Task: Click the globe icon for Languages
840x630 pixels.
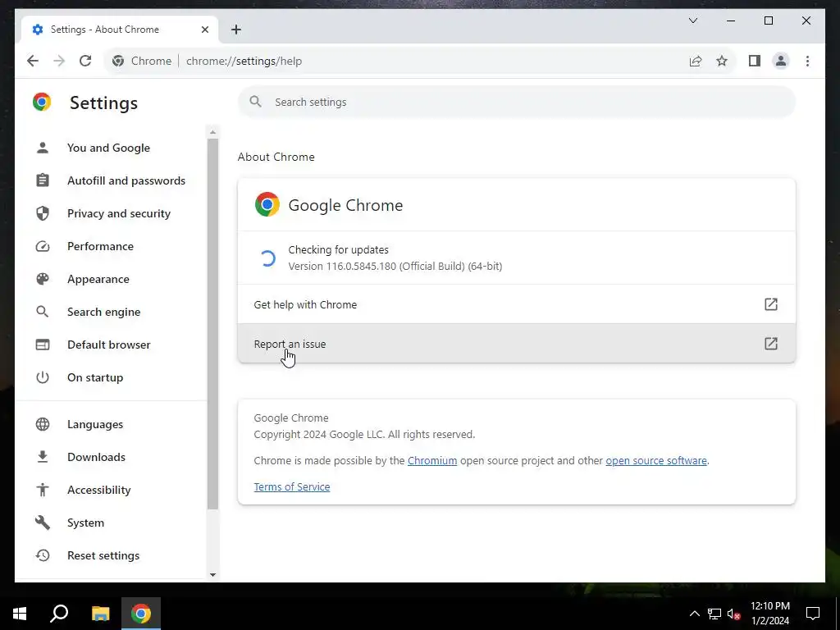Action: [x=43, y=424]
